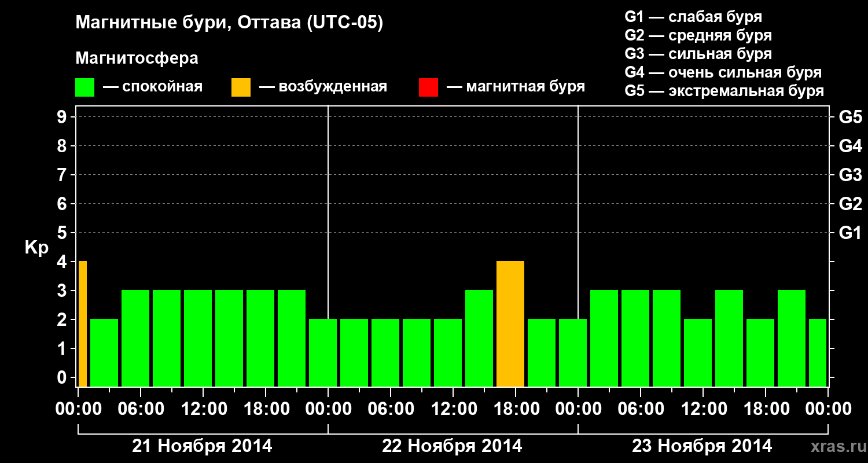Screen dimensions: 868x463
Task: Click the right-axis 'G3' level label
Action: coord(850,175)
